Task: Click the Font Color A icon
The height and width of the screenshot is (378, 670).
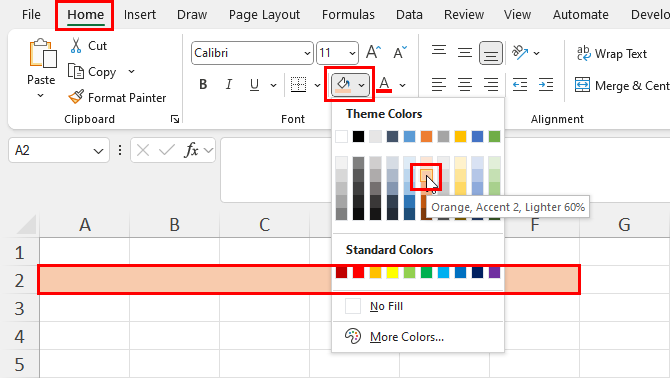Action: pos(385,84)
